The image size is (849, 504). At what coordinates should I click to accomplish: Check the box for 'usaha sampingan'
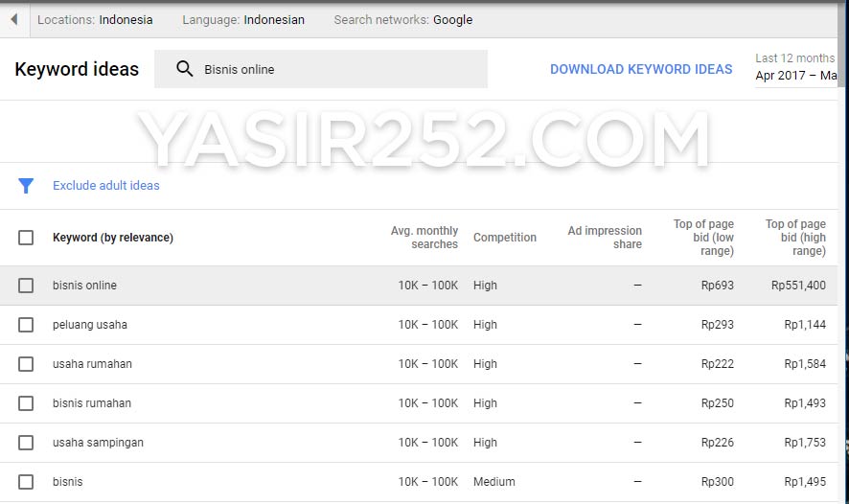26,443
